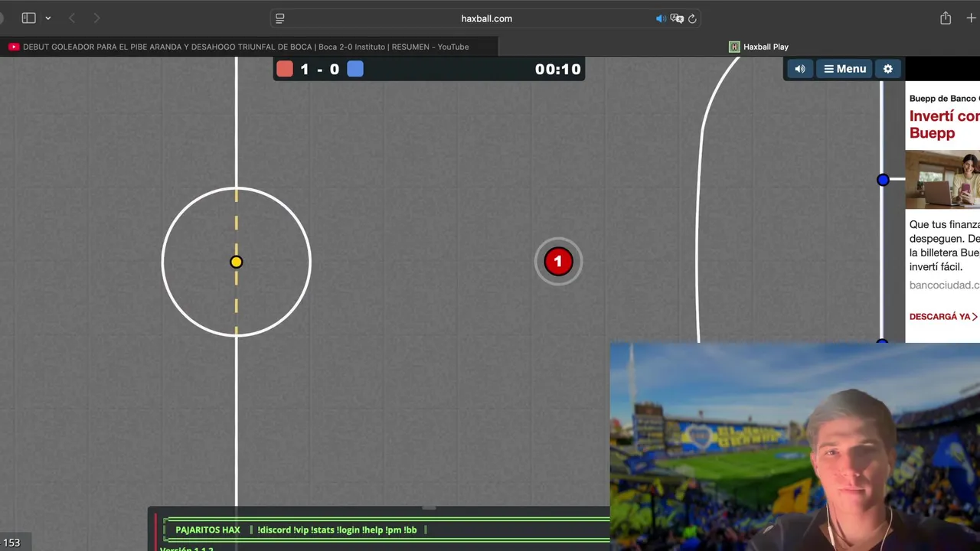Screen dimensions: 980x551
Task: Reload the page with the refresh icon
Action: coord(692,18)
